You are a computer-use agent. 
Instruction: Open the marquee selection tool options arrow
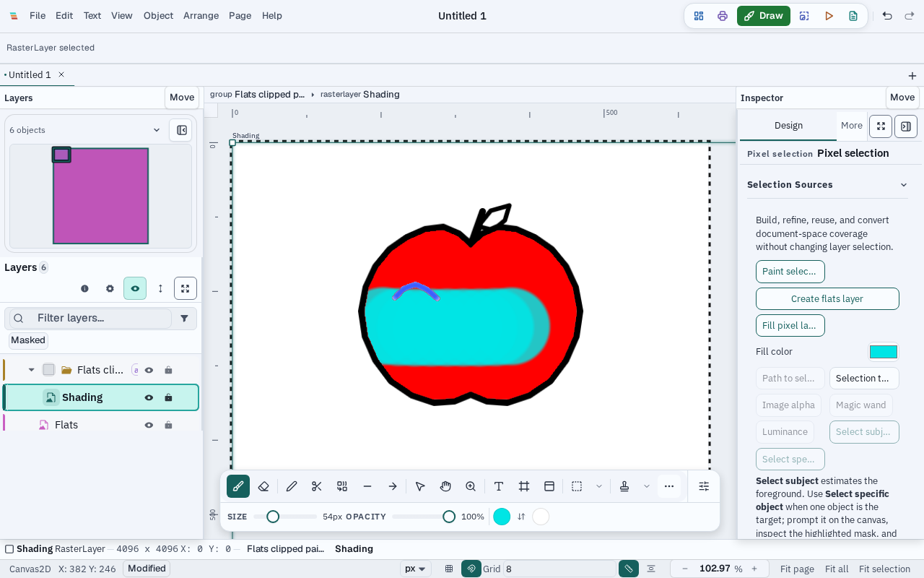(x=599, y=486)
